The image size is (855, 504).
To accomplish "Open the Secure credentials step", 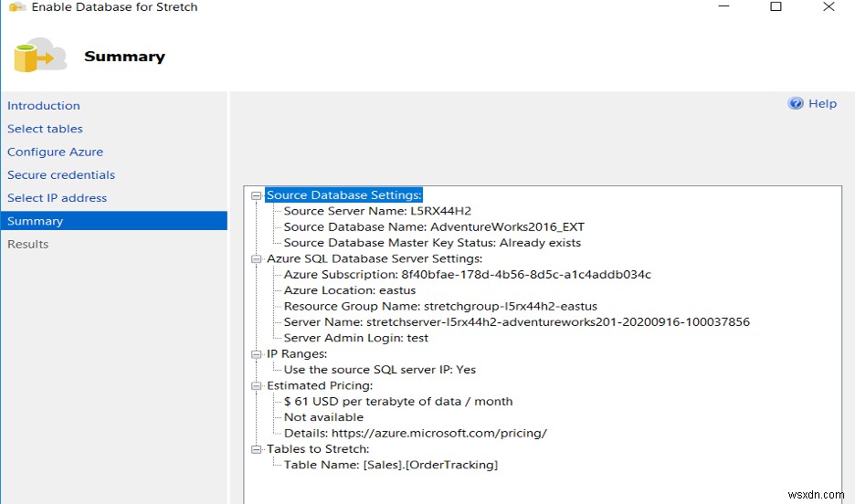I will 61,174.
